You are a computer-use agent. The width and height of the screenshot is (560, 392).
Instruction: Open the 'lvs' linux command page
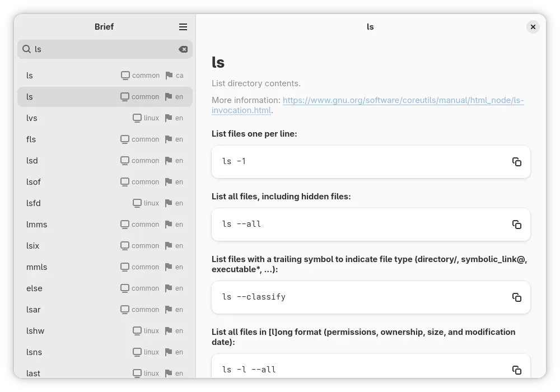tap(105, 118)
